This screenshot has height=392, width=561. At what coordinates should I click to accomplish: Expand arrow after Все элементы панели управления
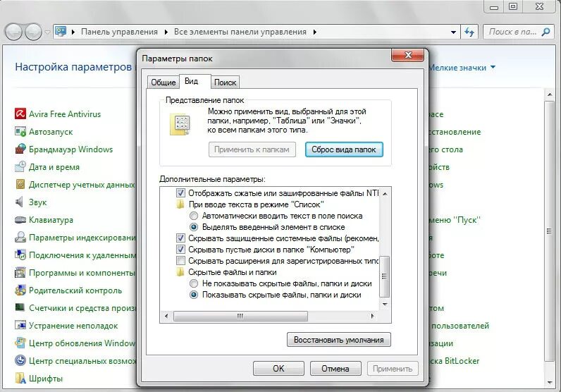[315, 32]
